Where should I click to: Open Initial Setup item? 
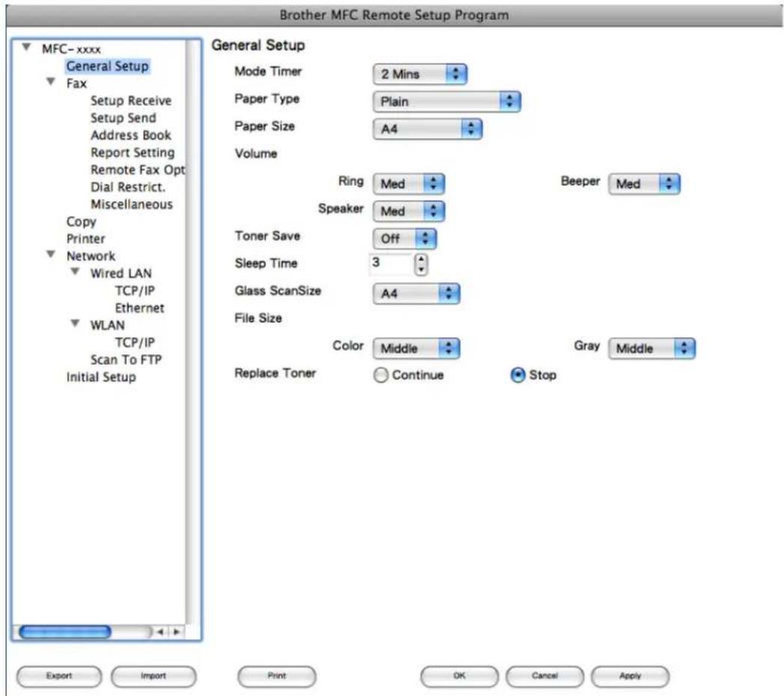click(101, 378)
